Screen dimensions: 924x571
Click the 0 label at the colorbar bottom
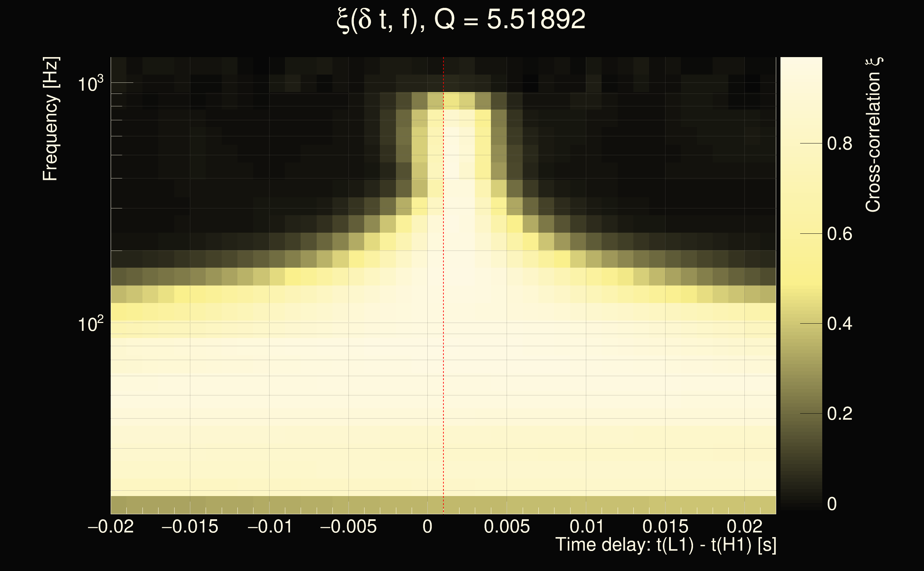pos(832,504)
